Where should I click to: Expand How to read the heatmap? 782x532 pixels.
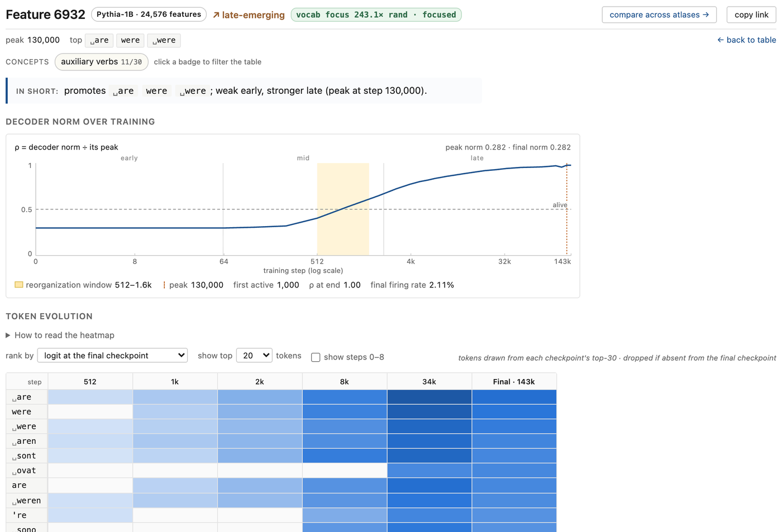(x=60, y=335)
